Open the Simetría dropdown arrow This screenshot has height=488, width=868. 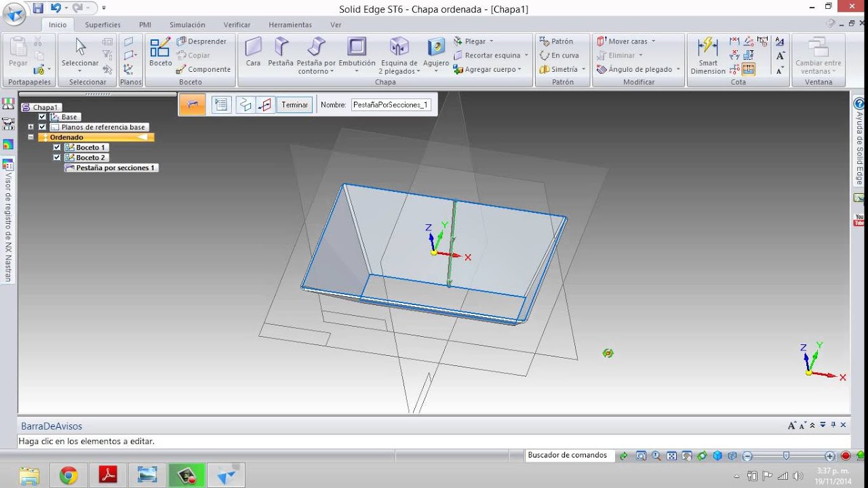click(x=584, y=69)
